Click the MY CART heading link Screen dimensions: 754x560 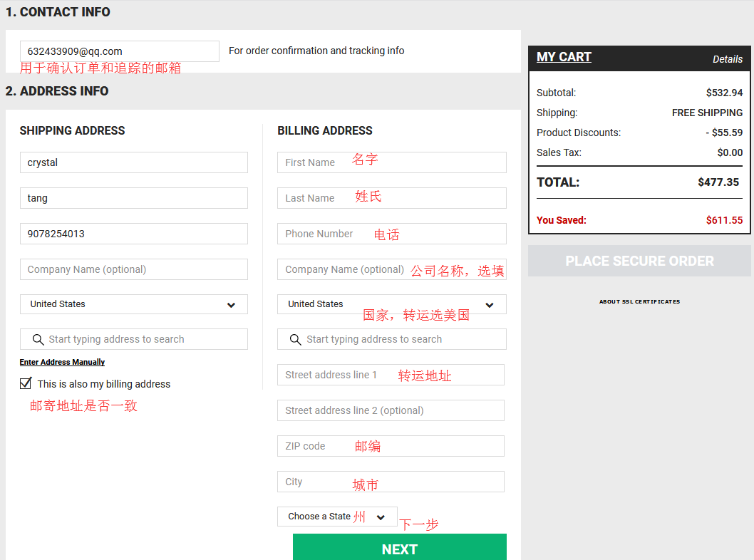pos(564,57)
